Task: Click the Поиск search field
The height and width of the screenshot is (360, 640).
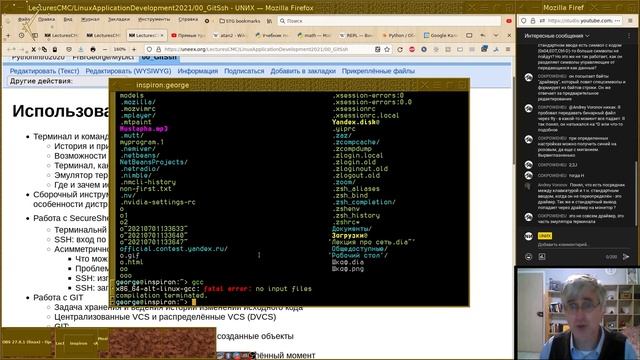Action: click(x=389, y=21)
